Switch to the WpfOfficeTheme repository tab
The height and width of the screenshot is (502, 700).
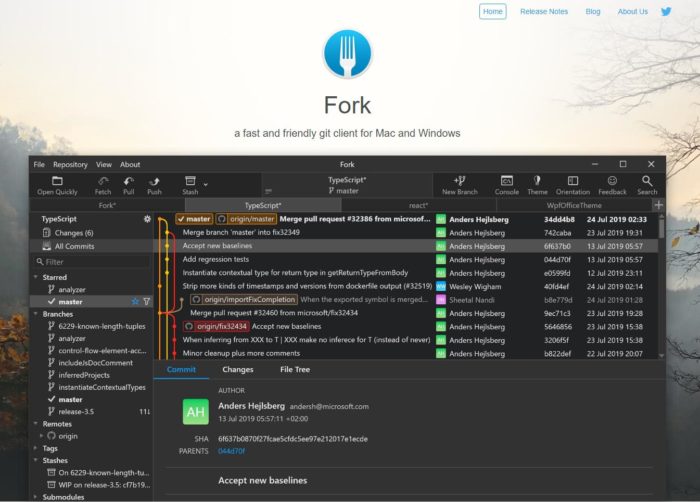click(574, 205)
